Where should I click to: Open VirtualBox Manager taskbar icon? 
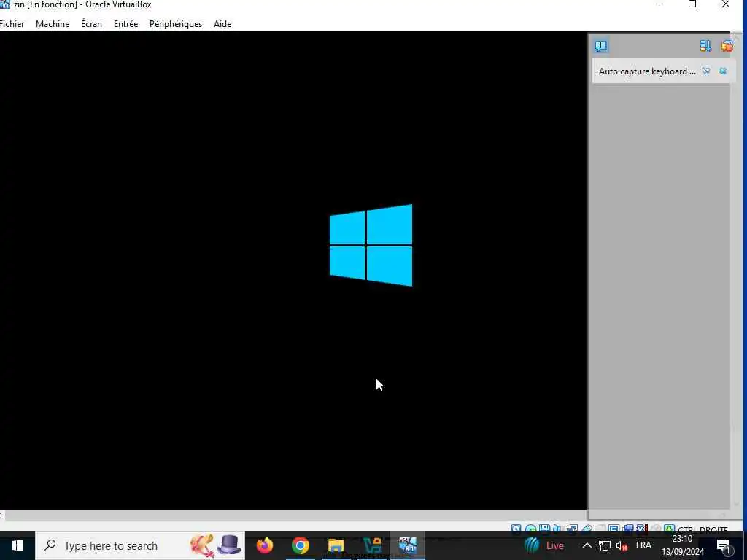click(371, 545)
